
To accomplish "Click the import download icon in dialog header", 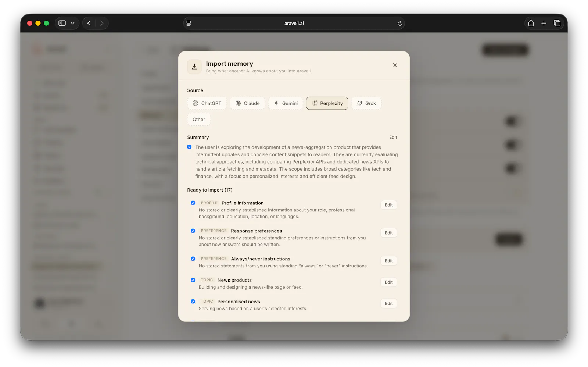I will coord(194,67).
